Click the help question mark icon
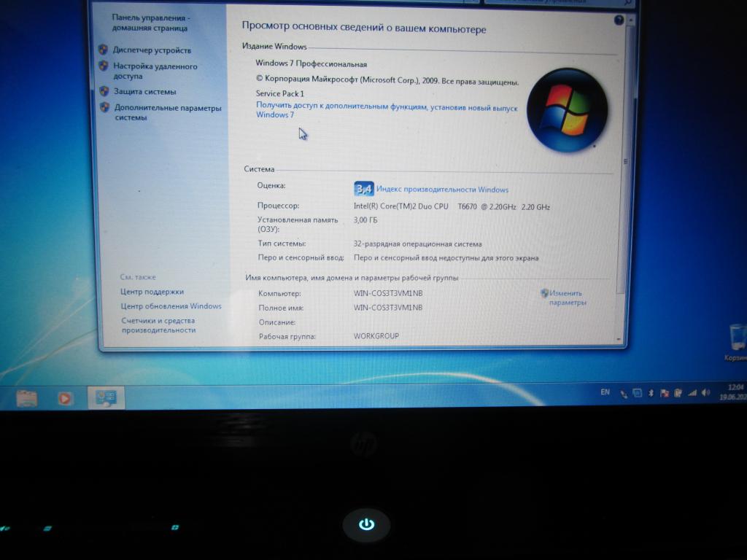This screenshot has height=560, width=747. 619,20
